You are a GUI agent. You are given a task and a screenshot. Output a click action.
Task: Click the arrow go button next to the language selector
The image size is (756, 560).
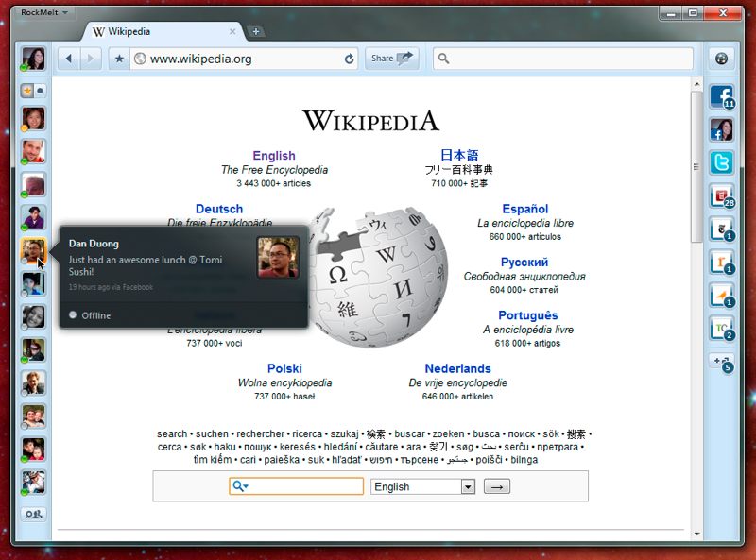pos(497,486)
